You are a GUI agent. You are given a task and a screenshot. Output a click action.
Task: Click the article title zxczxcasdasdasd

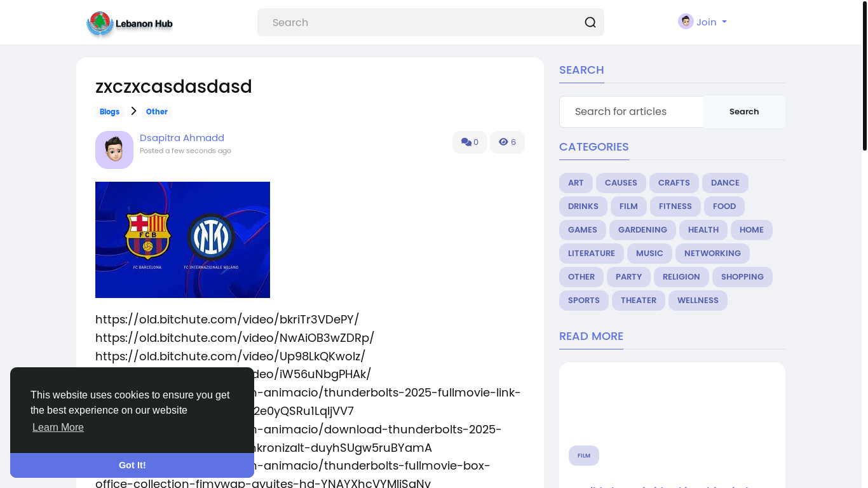(173, 86)
